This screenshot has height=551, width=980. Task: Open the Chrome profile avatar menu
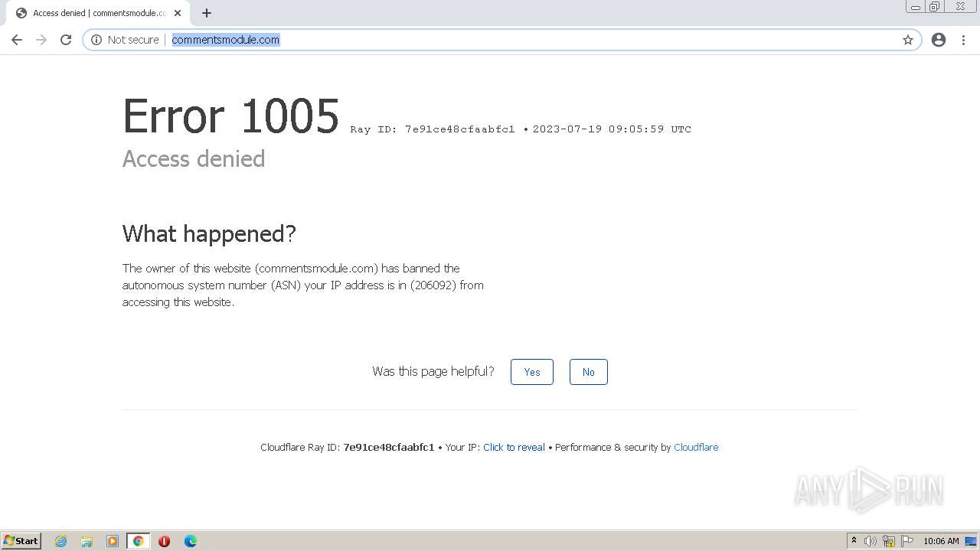939,40
